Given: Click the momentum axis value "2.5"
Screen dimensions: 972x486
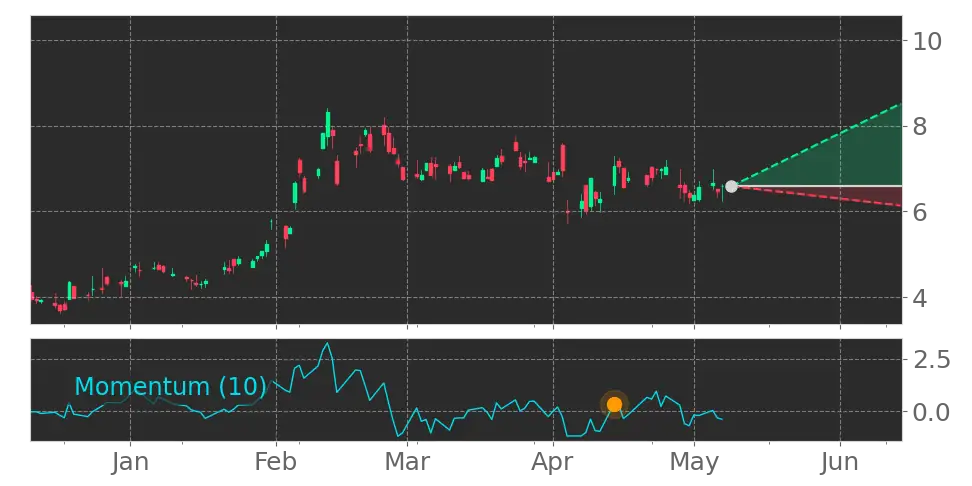Looking at the screenshot, I should coord(932,360).
